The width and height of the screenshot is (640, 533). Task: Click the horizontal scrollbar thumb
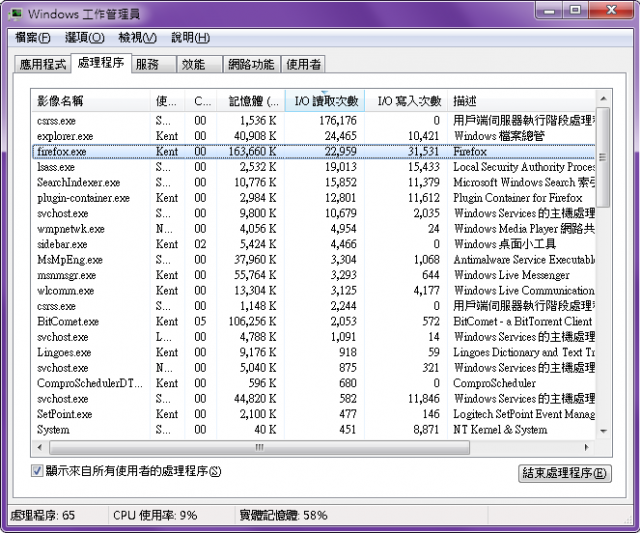point(259,447)
